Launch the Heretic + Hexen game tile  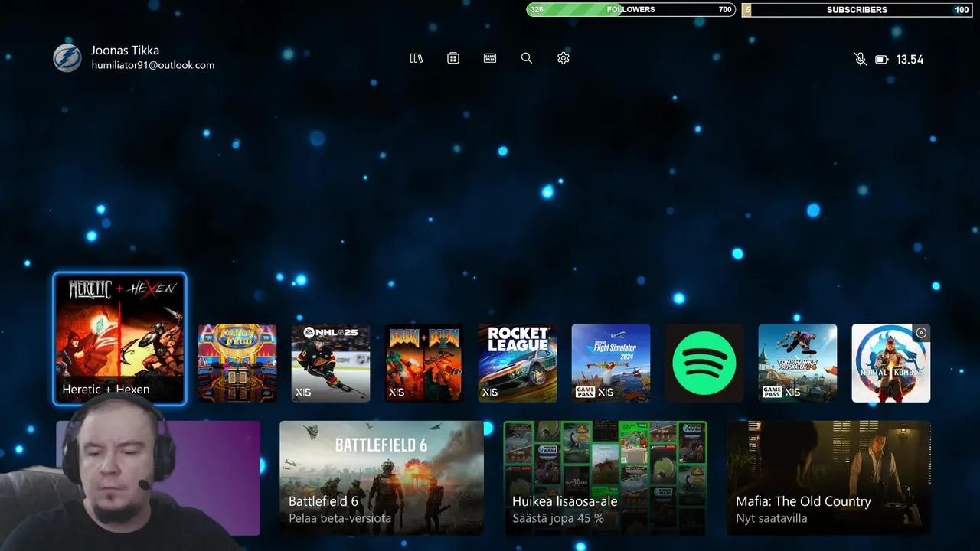(x=119, y=338)
